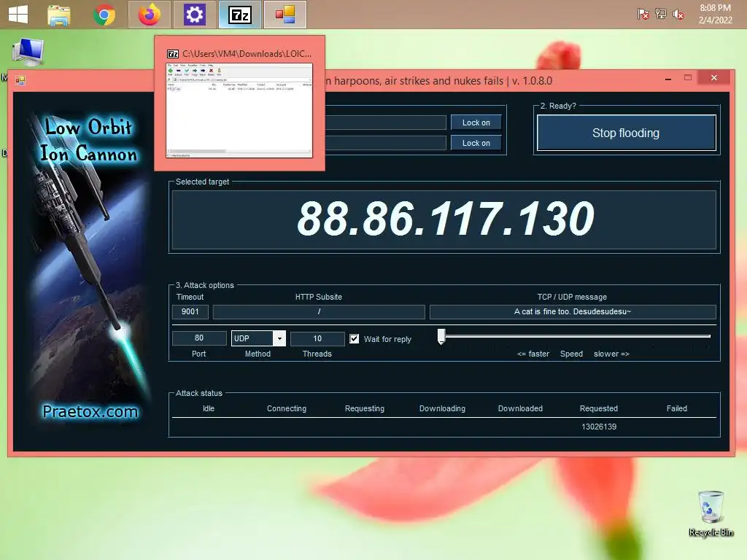Open the Action Center flag tray icon
747x560 pixels.
(643, 15)
